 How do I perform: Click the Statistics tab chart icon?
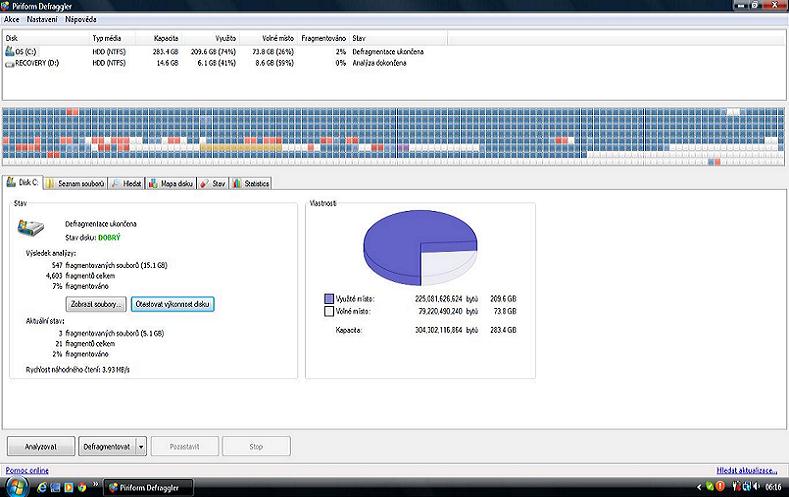point(236,184)
